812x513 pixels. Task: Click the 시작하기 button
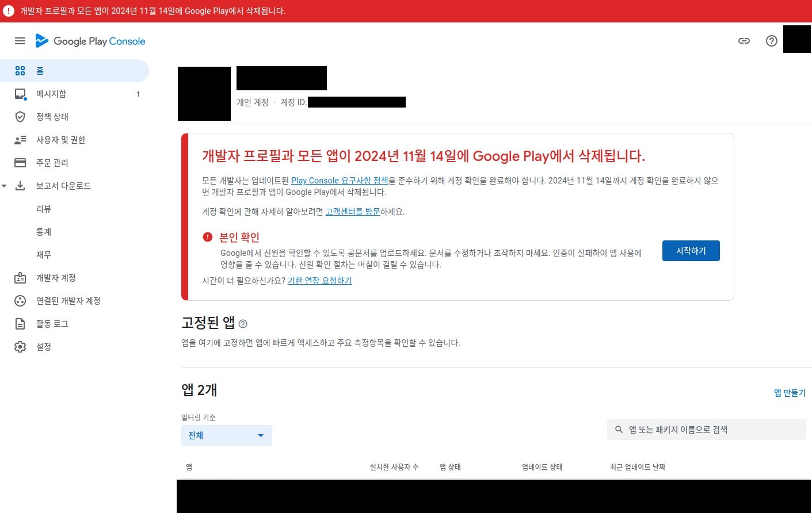(691, 251)
